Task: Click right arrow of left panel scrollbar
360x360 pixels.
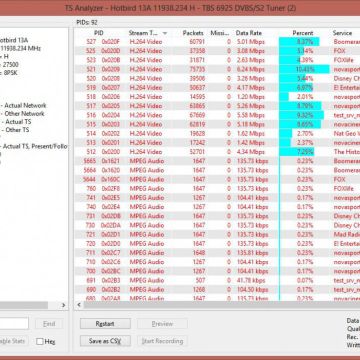Action: coord(63,305)
